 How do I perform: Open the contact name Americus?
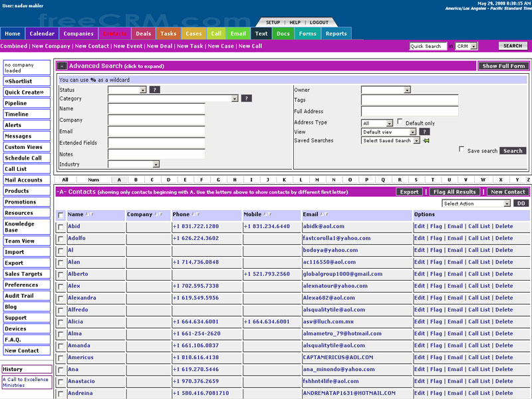point(80,357)
